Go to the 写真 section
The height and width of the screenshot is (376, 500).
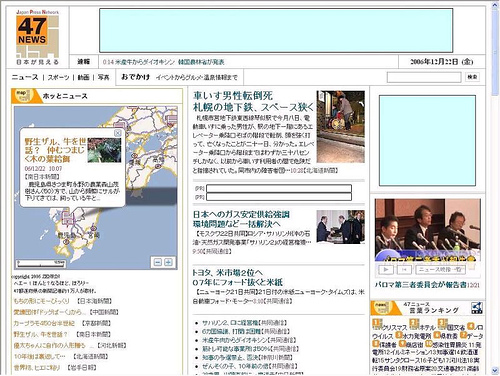[x=103, y=77]
